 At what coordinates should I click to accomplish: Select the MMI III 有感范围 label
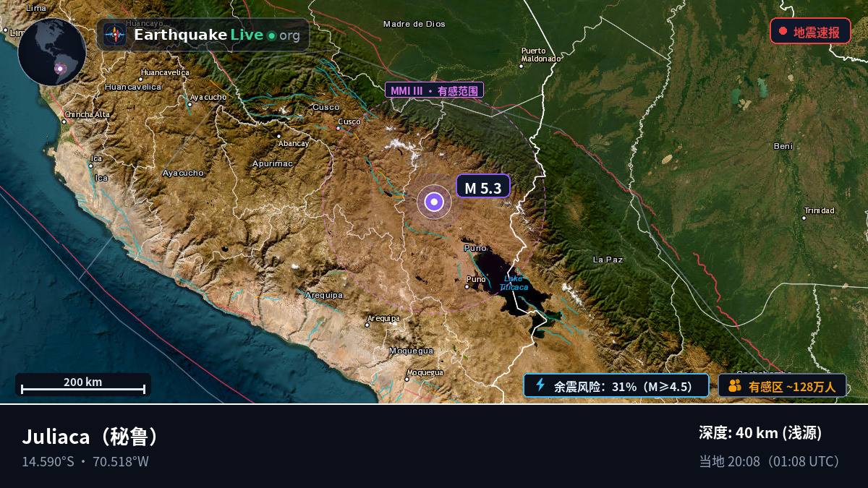point(434,90)
